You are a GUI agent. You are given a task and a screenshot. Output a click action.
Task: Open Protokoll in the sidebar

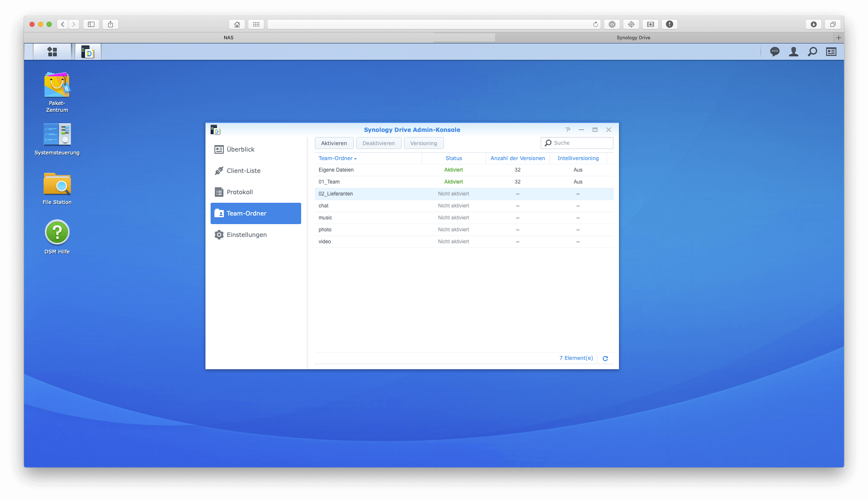point(256,192)
